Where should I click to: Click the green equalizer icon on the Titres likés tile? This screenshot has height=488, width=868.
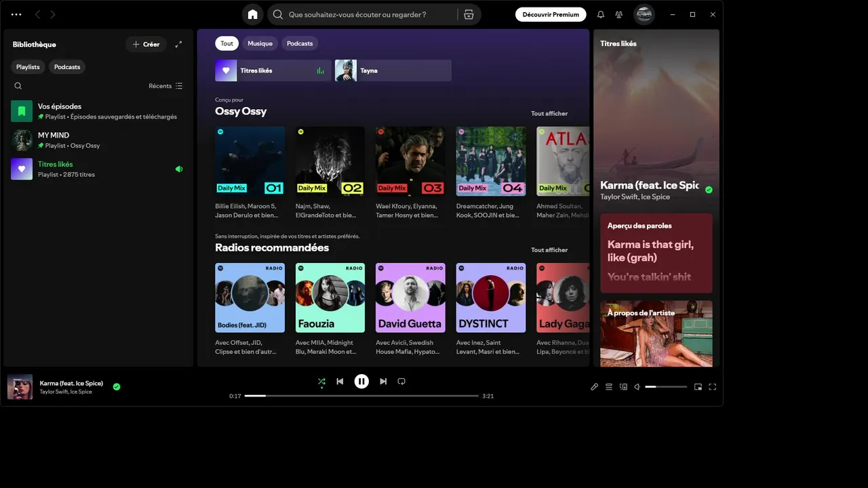pyautogui.click(x=321, y=70)
